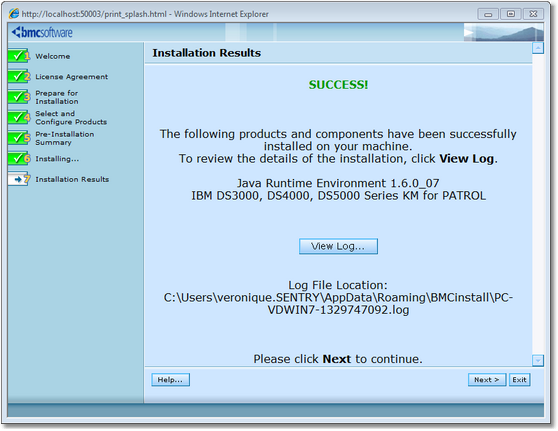This screenshot has height=431, width=558.
Task: Close the Internet Explorer window
Action: (x=533, y=14)
